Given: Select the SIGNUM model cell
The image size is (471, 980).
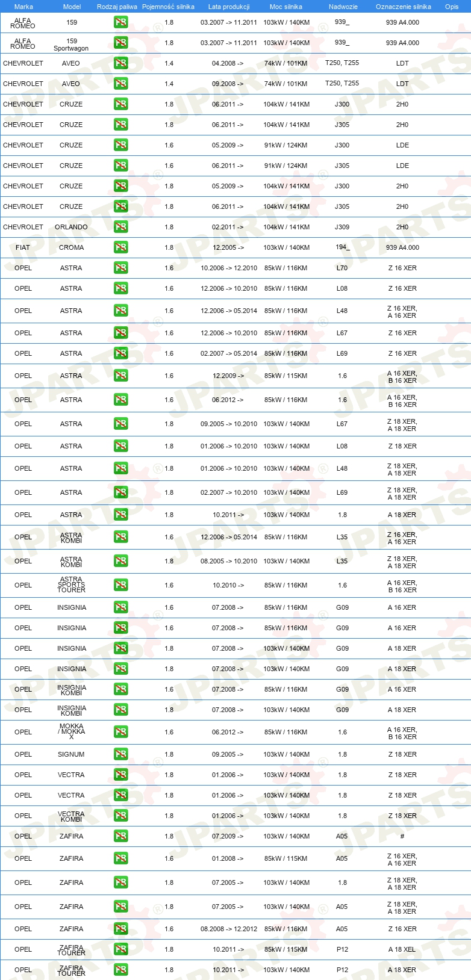Looking at the screenshot, I should point(71,754).
